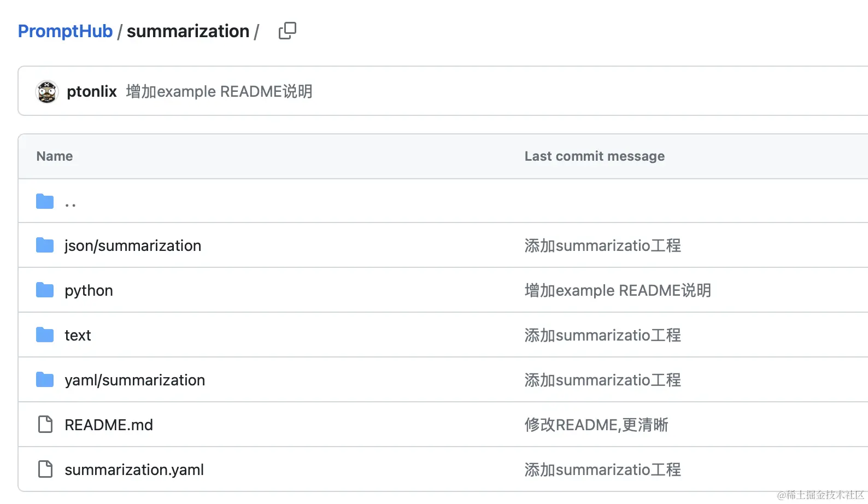Image resolution: width=868 pixels, height=504 pixels.
Task: Open the json/summarization folder
Action: coord(133,246)
